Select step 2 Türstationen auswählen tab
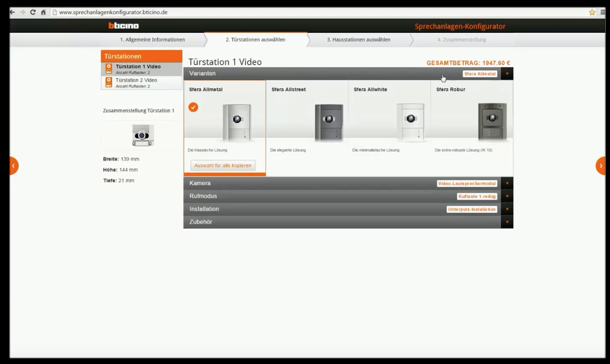The width and height of the screenshot is (610, 364). pos(256,40)
